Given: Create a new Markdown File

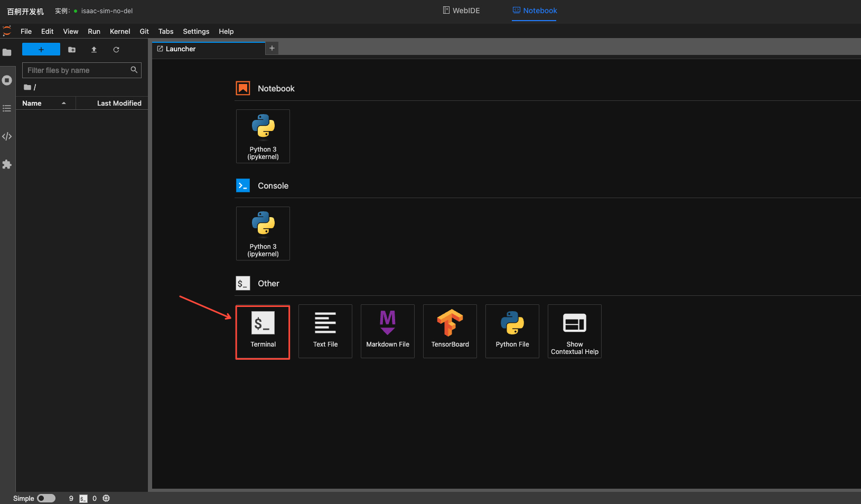Looking at the screenshot, I should tap(387, 331).
